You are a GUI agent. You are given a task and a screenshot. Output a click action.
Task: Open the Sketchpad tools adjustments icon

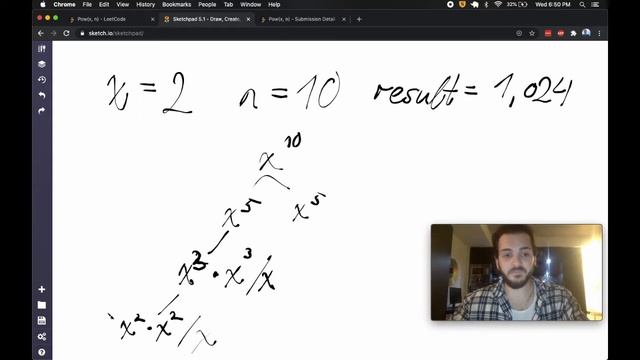click(42, 49)
